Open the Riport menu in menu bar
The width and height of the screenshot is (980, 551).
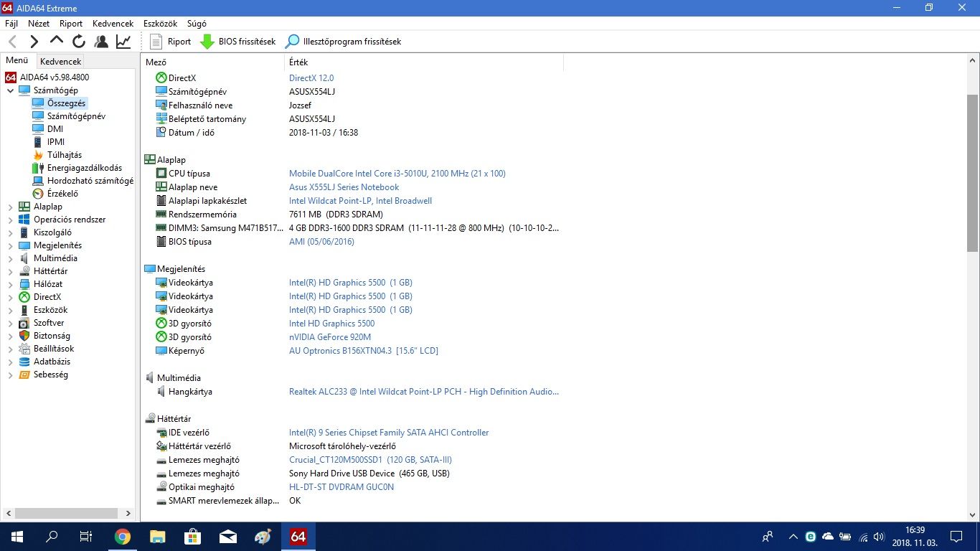click(x=71, y=24)
